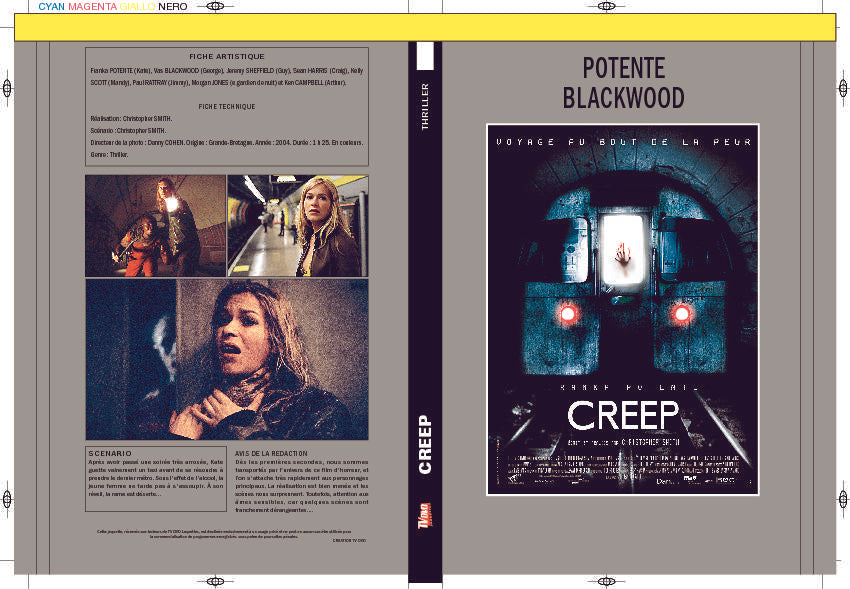Click the AVIS DE LA REDACTION heading
This screenshot has width=850, height=589.
[271, 453]
